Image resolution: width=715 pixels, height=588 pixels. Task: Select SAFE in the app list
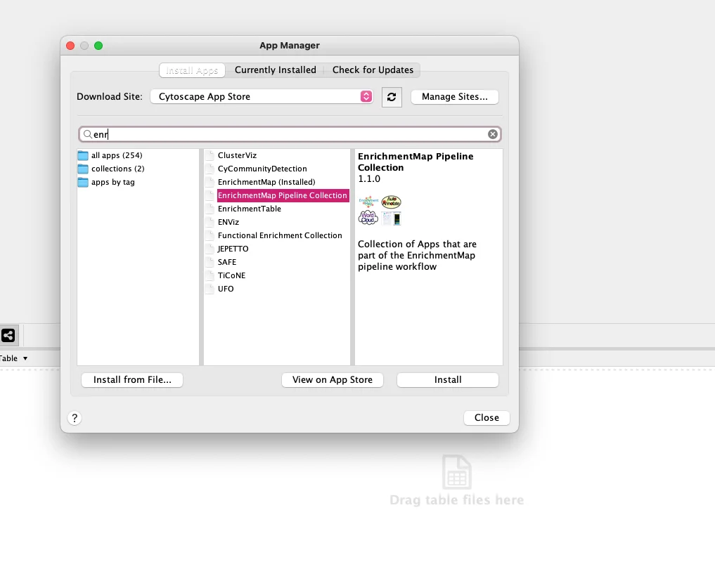click(226, 262)
